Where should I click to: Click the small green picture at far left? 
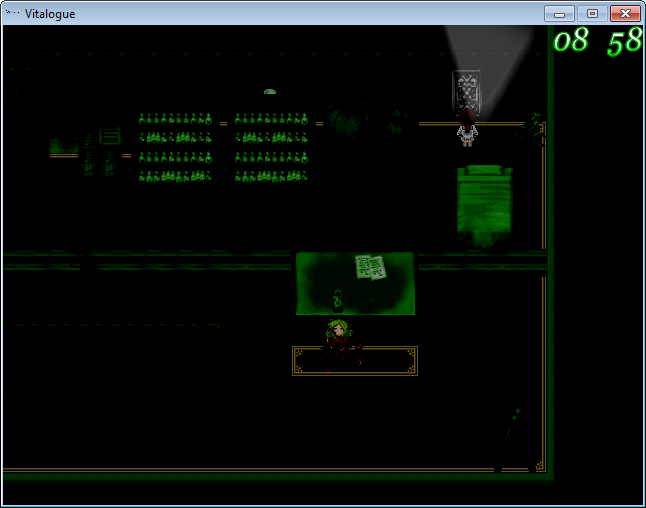click(x=64, y=146)
